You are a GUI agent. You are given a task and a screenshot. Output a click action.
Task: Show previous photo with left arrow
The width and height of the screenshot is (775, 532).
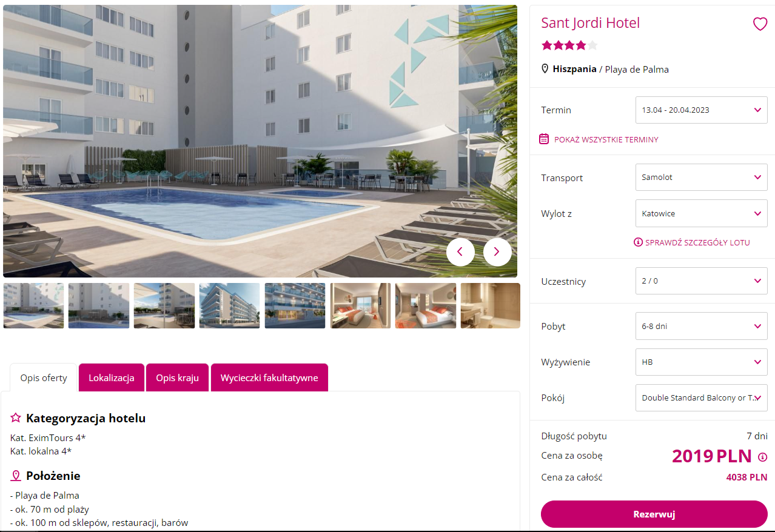[460, 251]
